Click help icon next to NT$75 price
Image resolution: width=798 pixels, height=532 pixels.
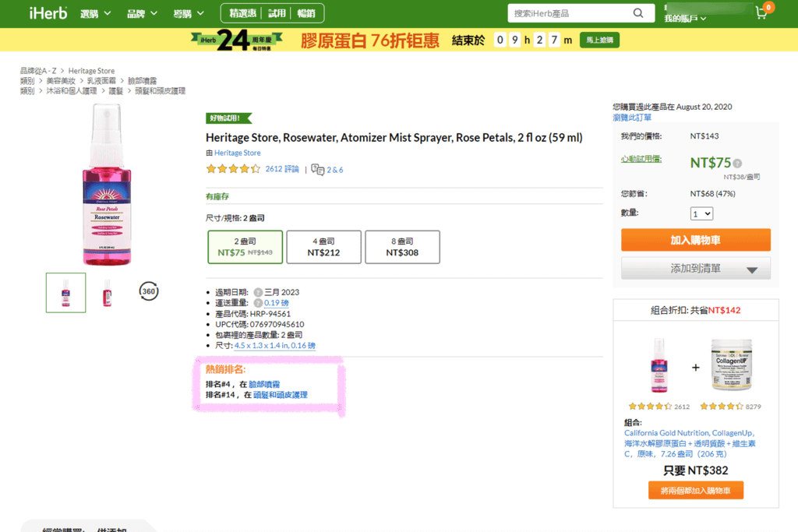(x=737, y=164)
